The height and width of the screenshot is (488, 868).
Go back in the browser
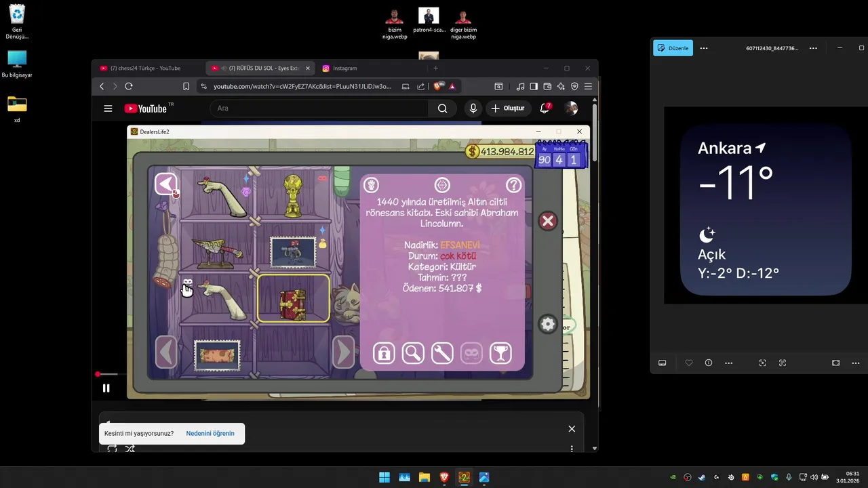pos(102,86)
